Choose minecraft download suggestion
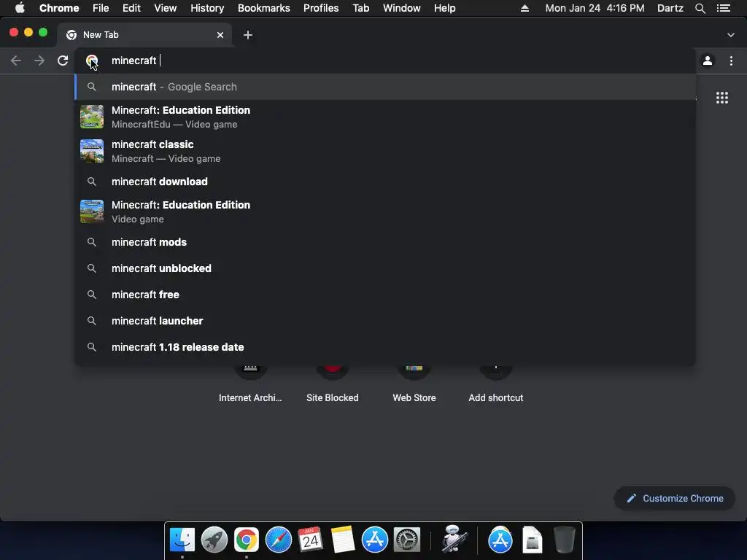Image resolution: width=747 pixels, height=560 pixels. 385,182
